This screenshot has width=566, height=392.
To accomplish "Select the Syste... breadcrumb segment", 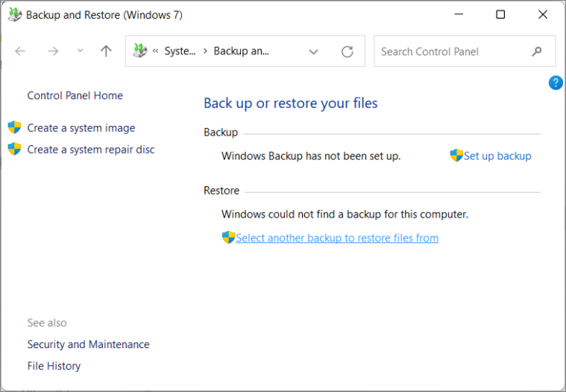I will point(180,51).
